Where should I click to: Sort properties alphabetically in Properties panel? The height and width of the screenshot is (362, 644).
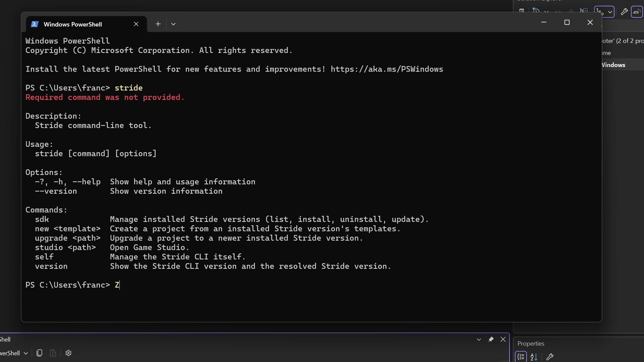point(534,357)
